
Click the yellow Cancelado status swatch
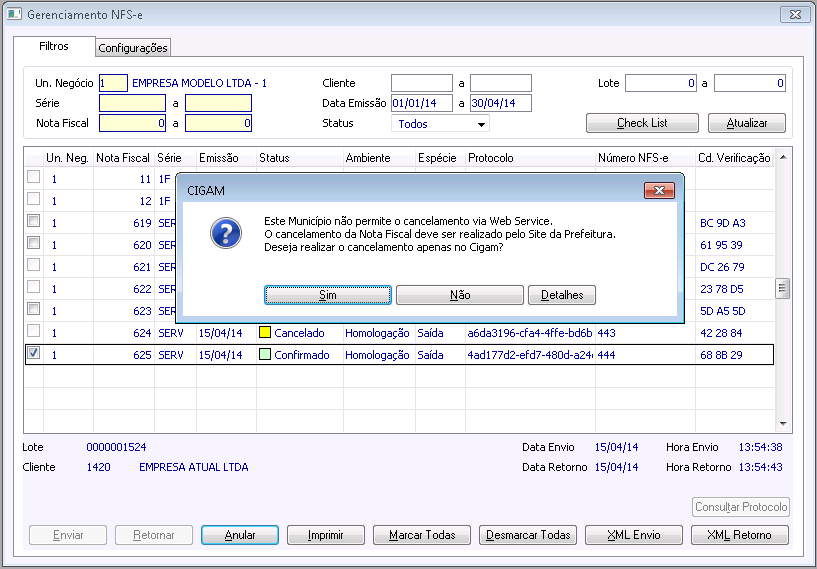click(265, 332)
